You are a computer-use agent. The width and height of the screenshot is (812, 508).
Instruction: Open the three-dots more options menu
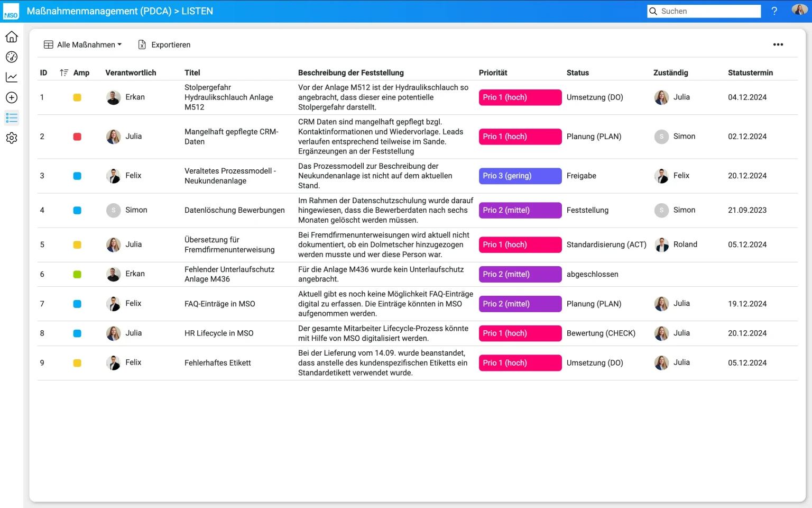[x=778, y=44]
